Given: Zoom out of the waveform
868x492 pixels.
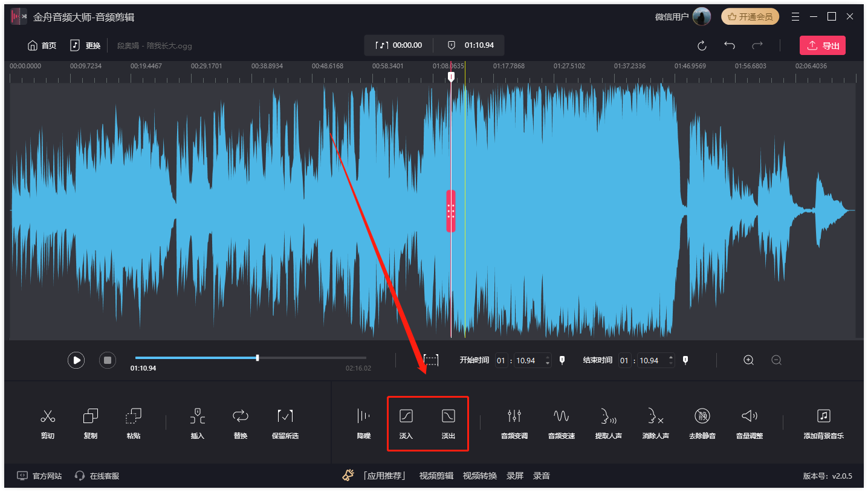Looking at the screenshot, I should point(777,360).
